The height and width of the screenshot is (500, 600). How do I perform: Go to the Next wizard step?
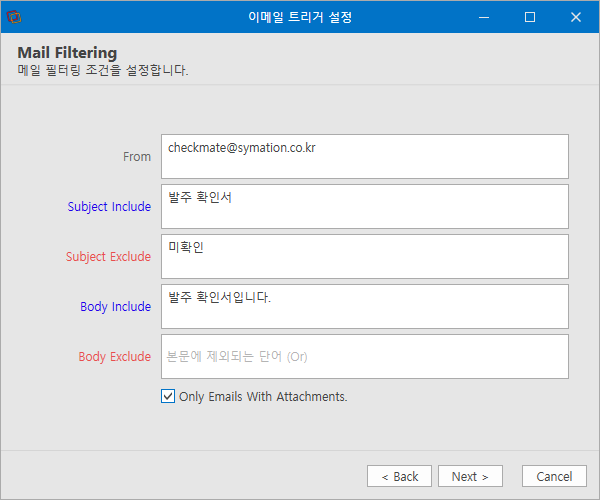(470, 476)
